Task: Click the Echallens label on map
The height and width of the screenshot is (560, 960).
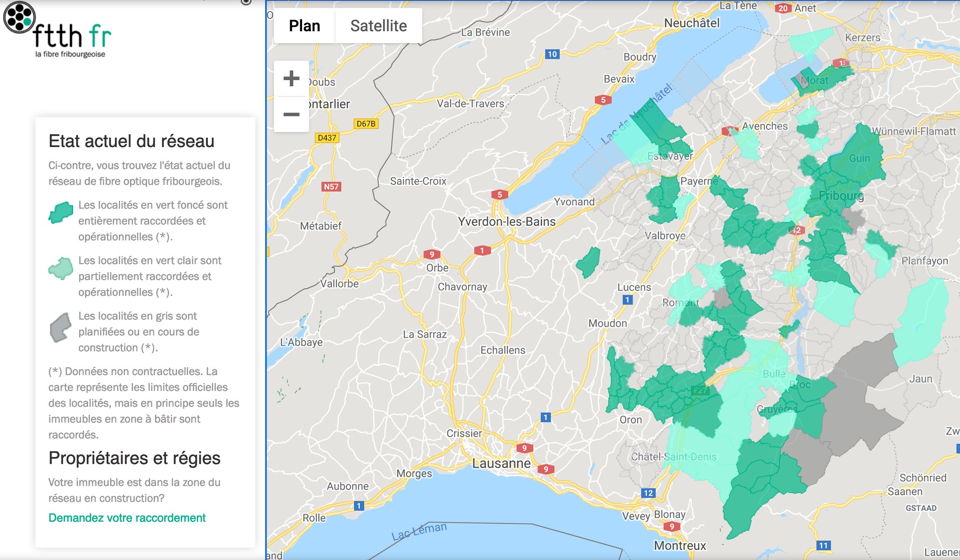Action: [x=503, y=350]
